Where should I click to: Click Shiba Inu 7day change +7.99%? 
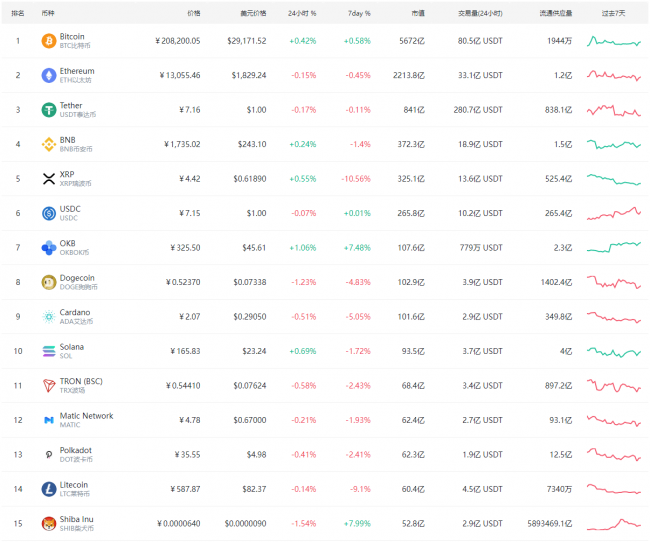coord(357,523)
